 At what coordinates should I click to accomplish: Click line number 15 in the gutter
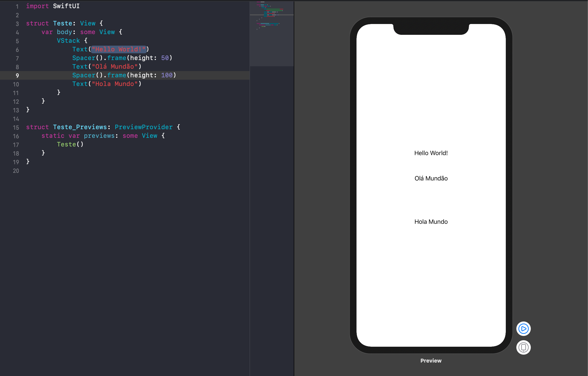[16, 127]
